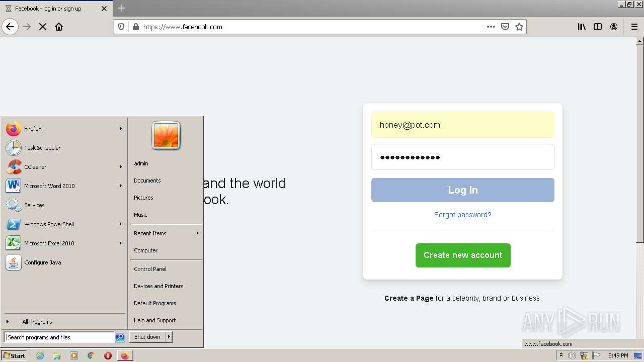Viewport: 644px width, 362px height.
Task: Open the Create a Page link
Action: click(x=409, y=298)
